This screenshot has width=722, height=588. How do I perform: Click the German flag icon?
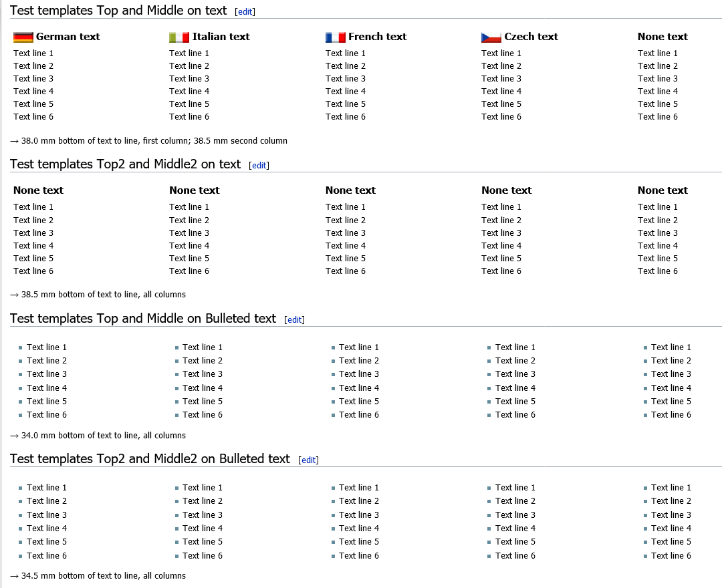[x=23, y=37]
